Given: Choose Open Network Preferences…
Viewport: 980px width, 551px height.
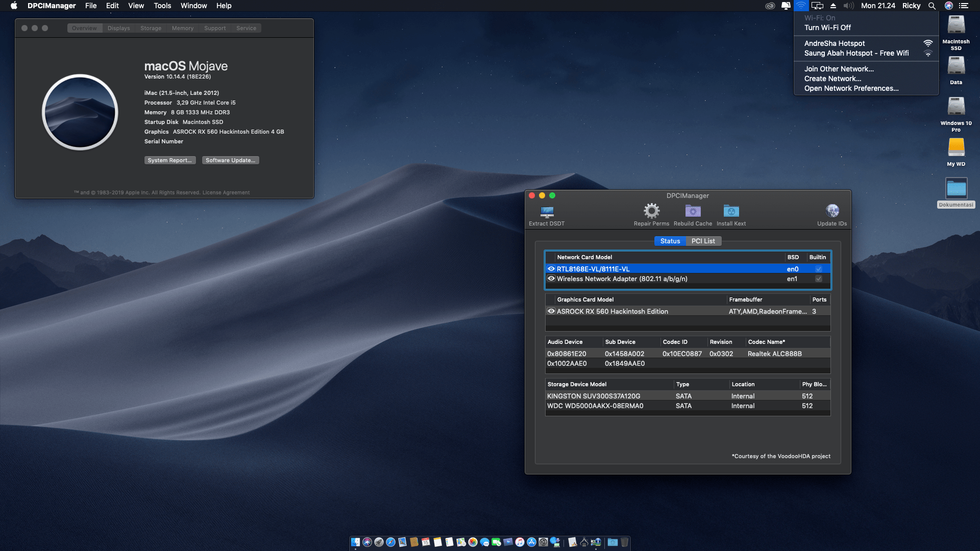Looking at the screenshot, I should 866,88.
